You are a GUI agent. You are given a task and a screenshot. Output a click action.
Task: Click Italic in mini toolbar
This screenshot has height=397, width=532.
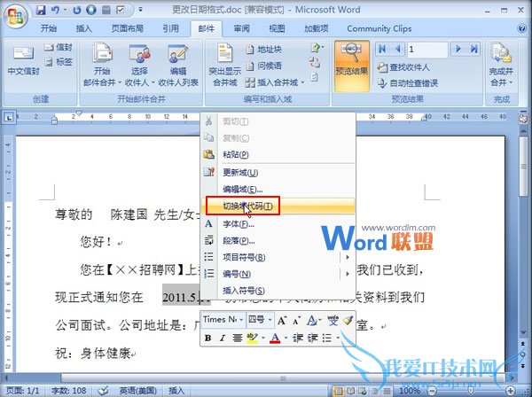[x=223, y=338]
